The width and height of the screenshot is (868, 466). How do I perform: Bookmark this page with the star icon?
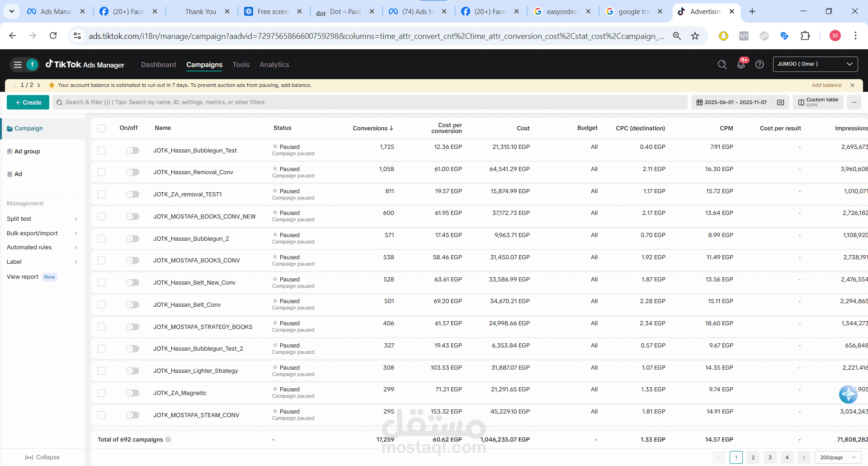695,36
